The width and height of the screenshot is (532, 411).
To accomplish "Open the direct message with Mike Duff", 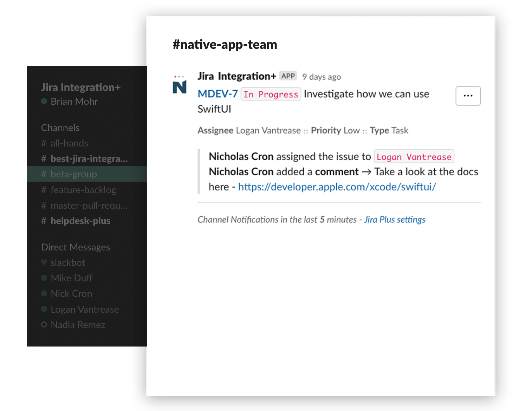I will [71, 278].
